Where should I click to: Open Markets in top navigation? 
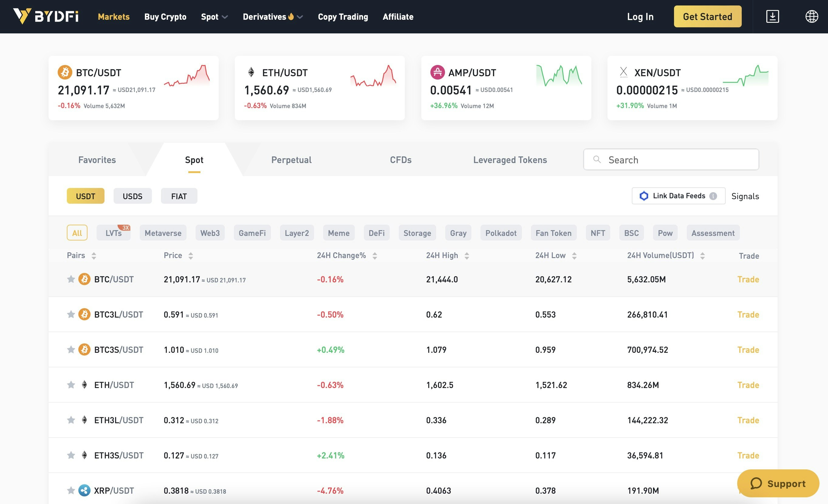[114, 16]
